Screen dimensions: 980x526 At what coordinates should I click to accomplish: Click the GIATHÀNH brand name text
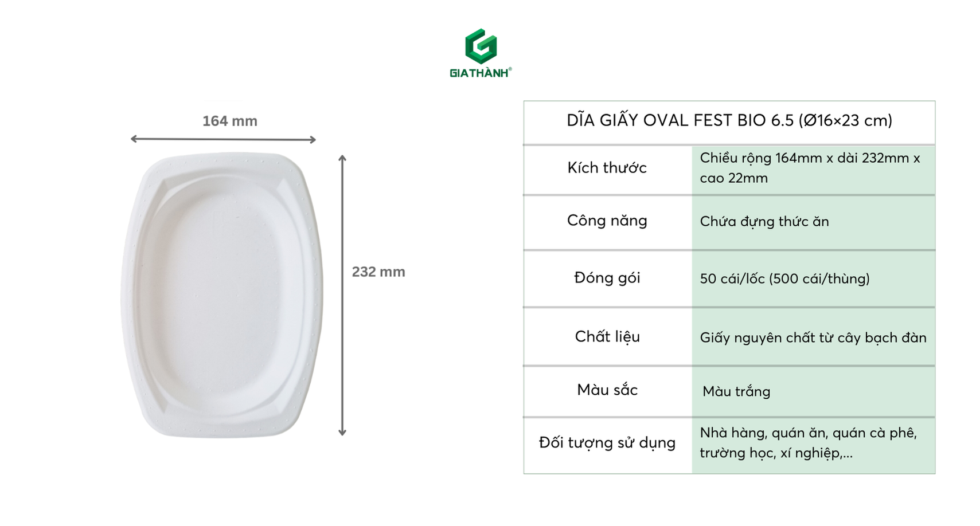point(479,73)
